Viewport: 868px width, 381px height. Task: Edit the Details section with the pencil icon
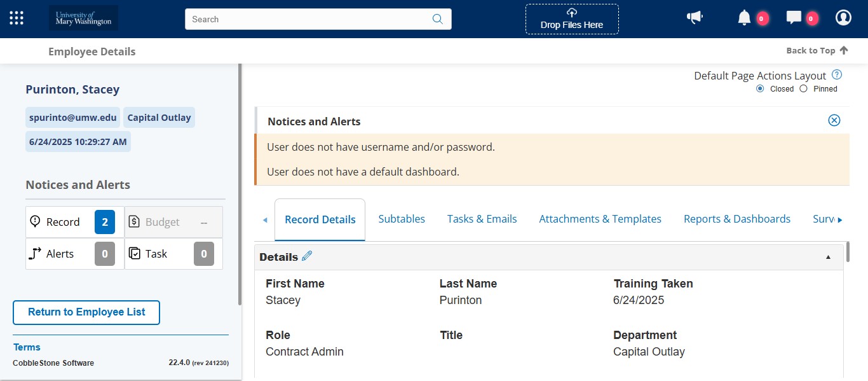pos(306,256)
